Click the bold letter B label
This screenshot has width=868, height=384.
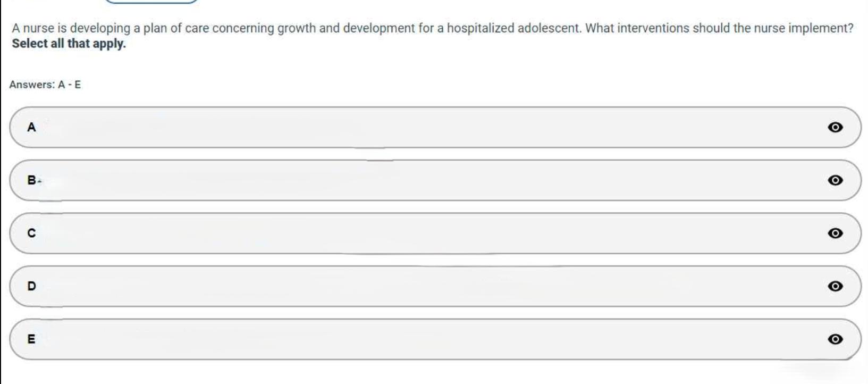point(31,180)
